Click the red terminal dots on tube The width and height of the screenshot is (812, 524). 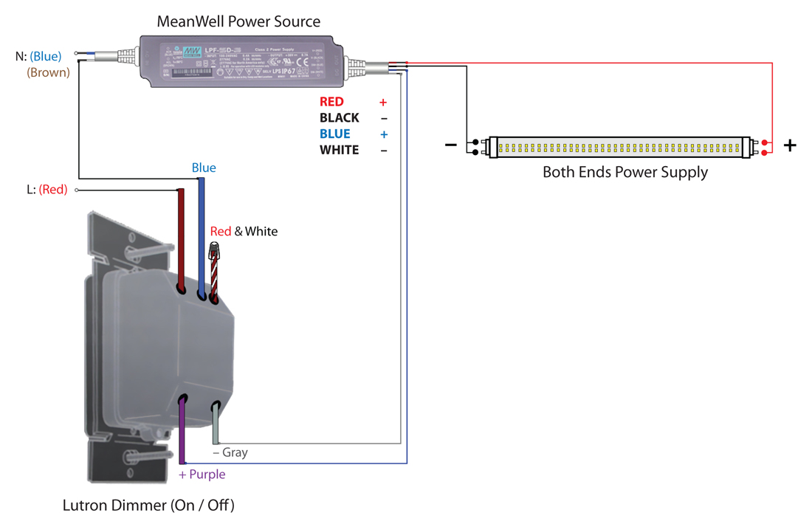coord(764,148)
